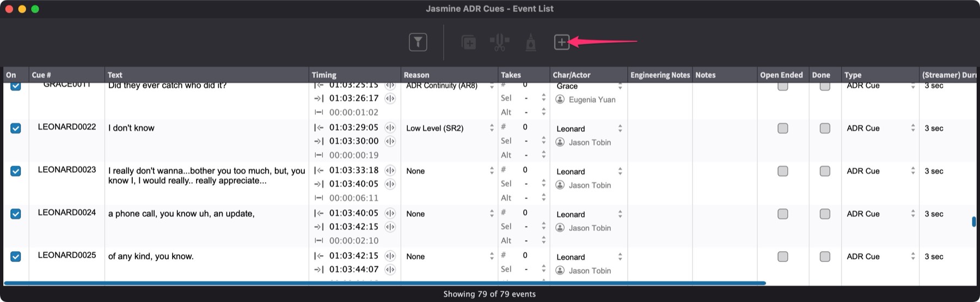Open character dropdown for LEONARD0022
This screenshot has width=980, height=302.
pos(589,129)
